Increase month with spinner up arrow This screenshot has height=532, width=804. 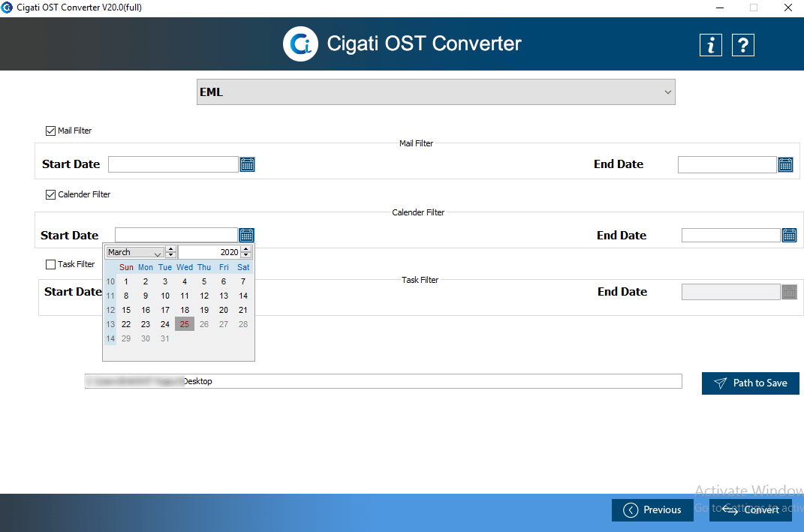click(171, 249)
